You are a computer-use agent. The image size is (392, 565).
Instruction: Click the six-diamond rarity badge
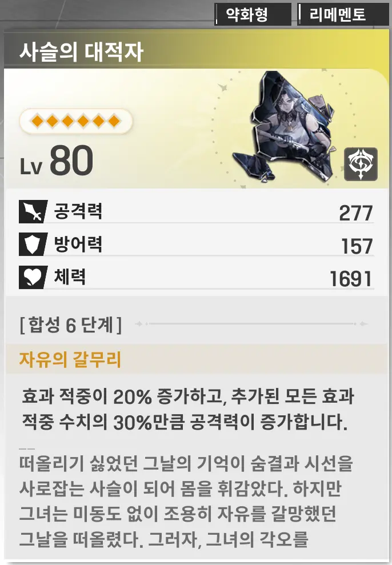point(75,121)
